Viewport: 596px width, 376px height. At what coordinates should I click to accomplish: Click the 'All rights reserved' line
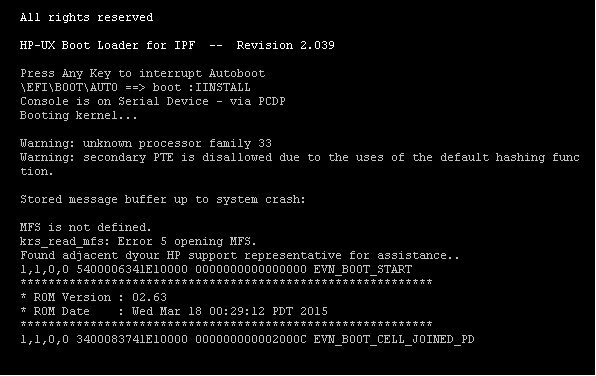[x=87, y=17]
